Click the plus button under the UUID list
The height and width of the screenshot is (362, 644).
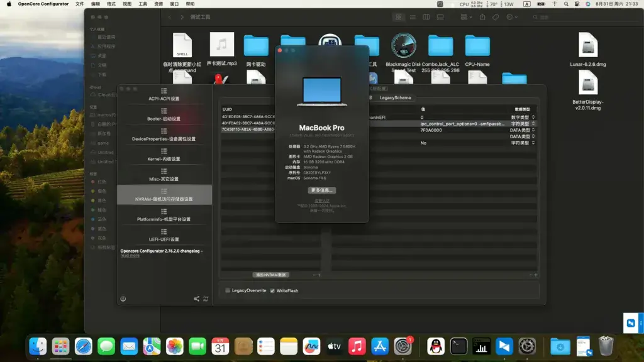(x=319, y=275)
